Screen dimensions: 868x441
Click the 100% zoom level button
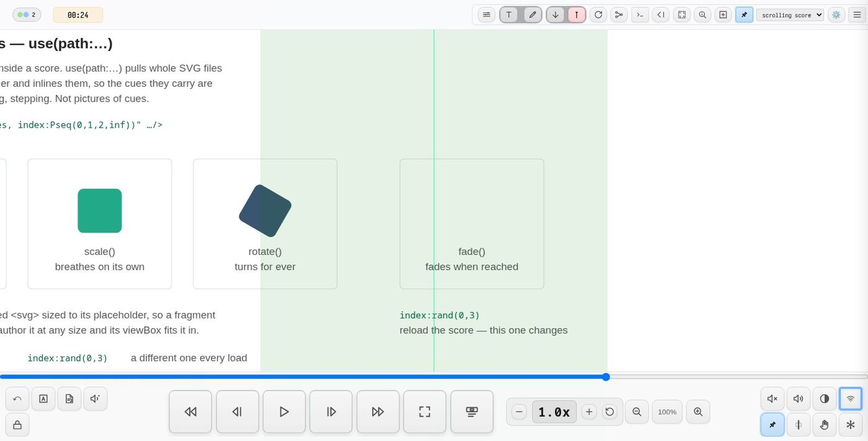pos(667,412)
